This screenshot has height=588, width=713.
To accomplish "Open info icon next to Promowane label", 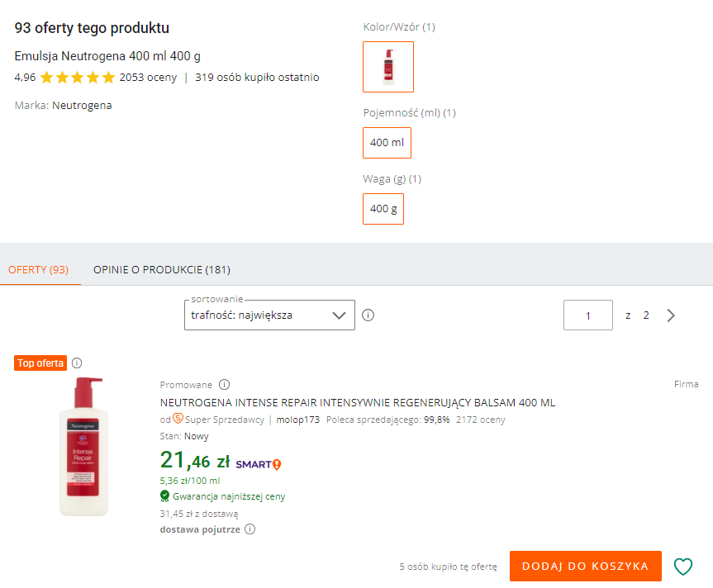I will [223, 384].
